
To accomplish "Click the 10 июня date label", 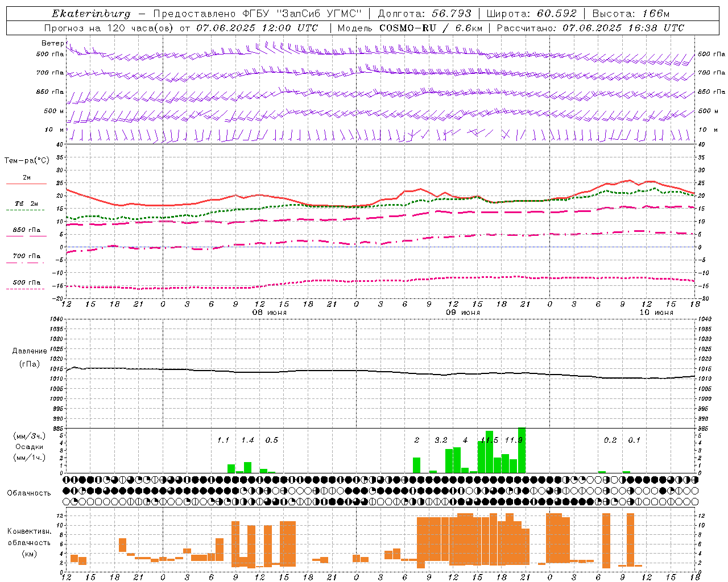I will point(656,313).
